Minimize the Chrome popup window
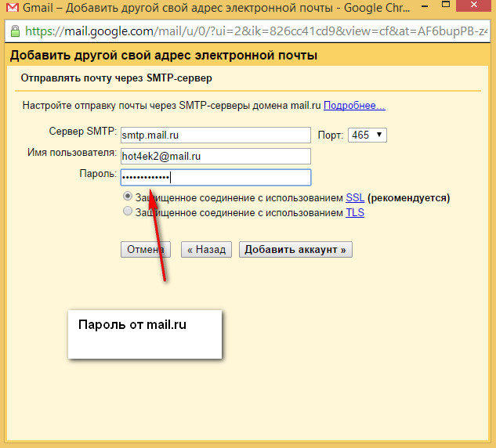The height and width of the screenshot is (448, 496). 425,5
